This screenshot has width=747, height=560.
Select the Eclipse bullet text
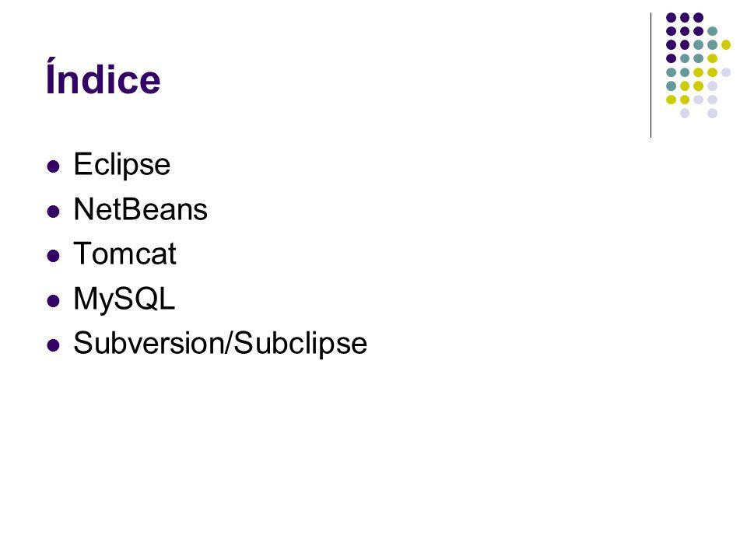click(122, 165)
